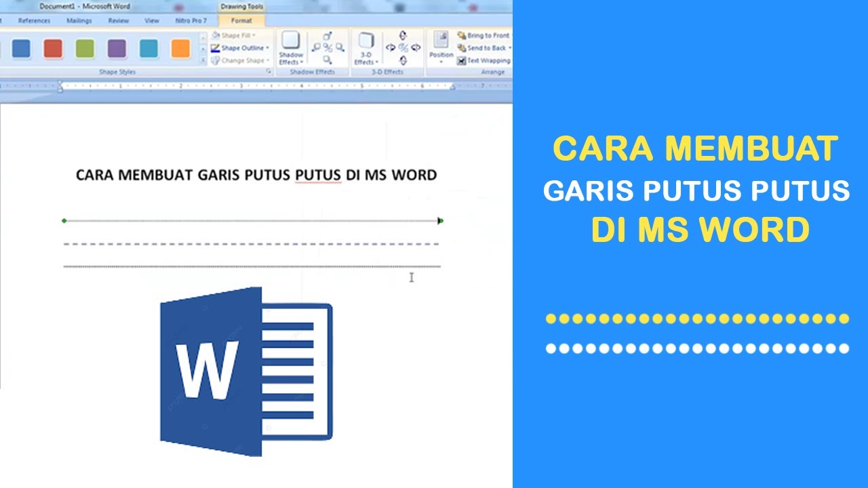Open the 3-D Effects menu

pos(366,49)
